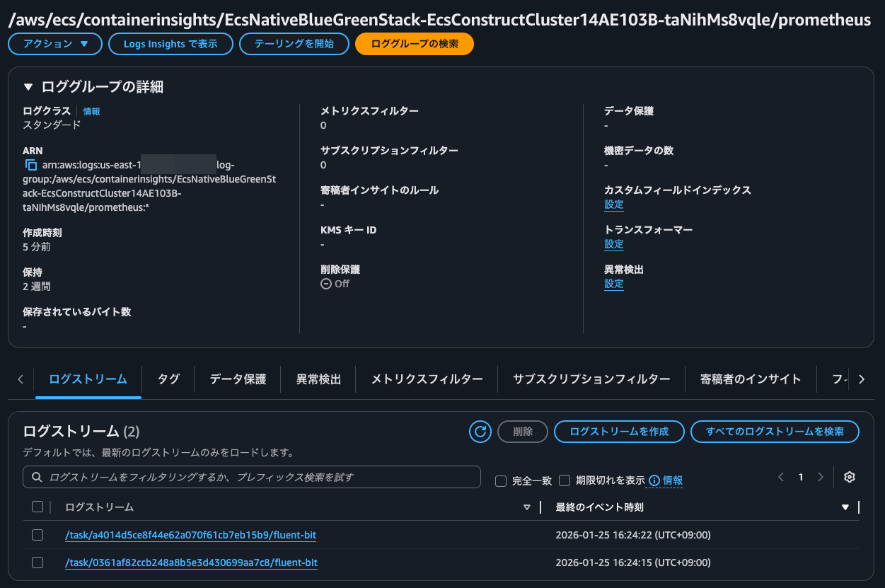Go to next page of log streams
This screenshot has width=885, height=588.
pos(821,477)
